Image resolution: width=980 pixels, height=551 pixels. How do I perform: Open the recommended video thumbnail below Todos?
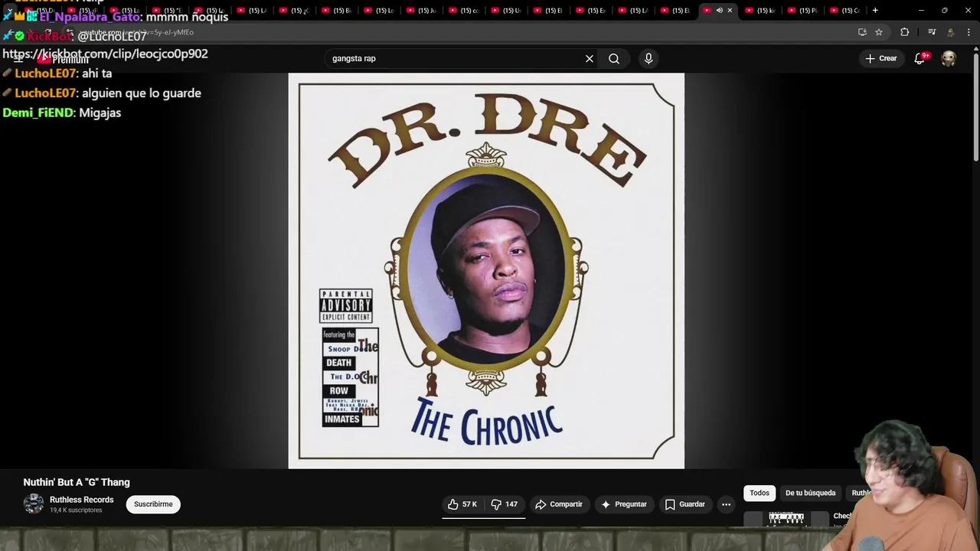tap(786, 520)
